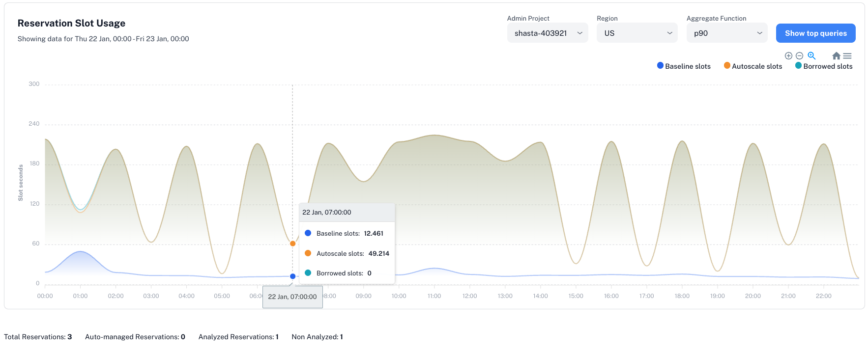Click the Non Analyzed reservations stat
This screenshot has width=868, height=353.
pyautogui.click(x=317, y=337)
